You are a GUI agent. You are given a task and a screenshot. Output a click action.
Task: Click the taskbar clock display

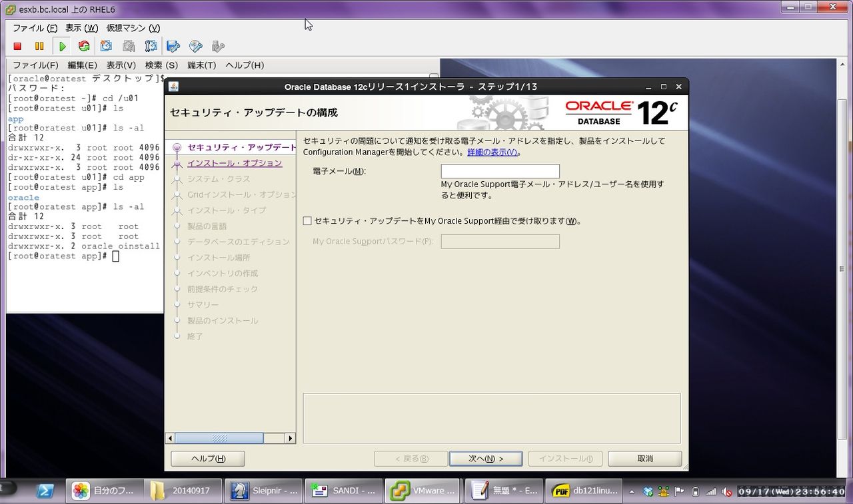792,492
